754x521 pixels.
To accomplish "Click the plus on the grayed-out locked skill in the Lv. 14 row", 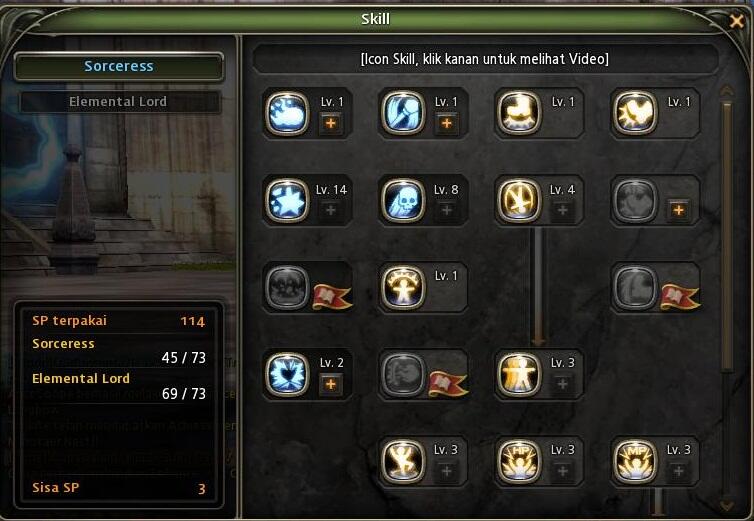I will coord(678,210).
